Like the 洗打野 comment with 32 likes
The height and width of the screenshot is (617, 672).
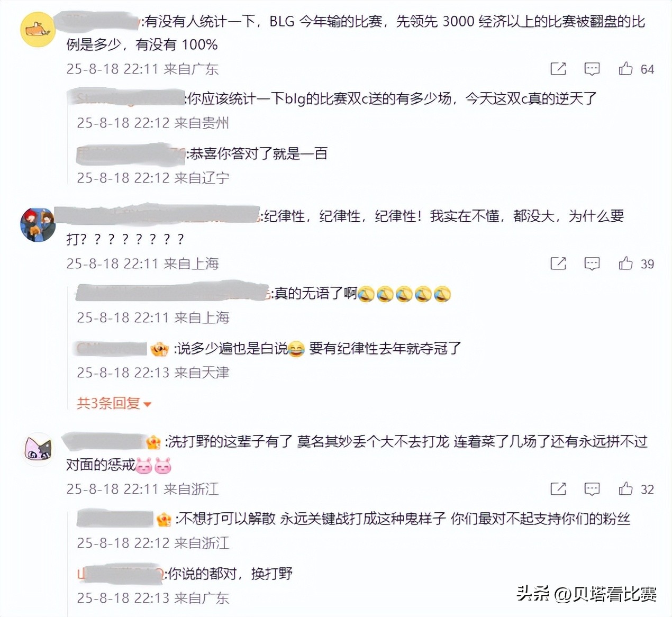(625, 489)
